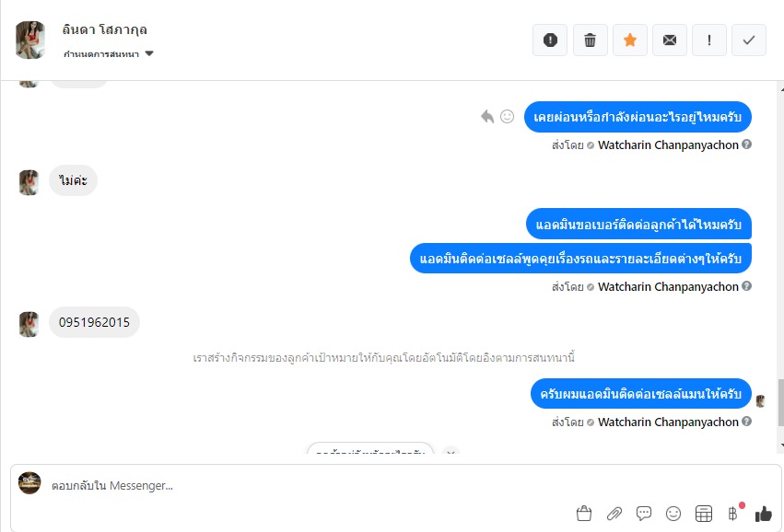Mark conversation as spam with octagon icon
Image resolution: width=784 pixels, height=532 pixels.
550,40
